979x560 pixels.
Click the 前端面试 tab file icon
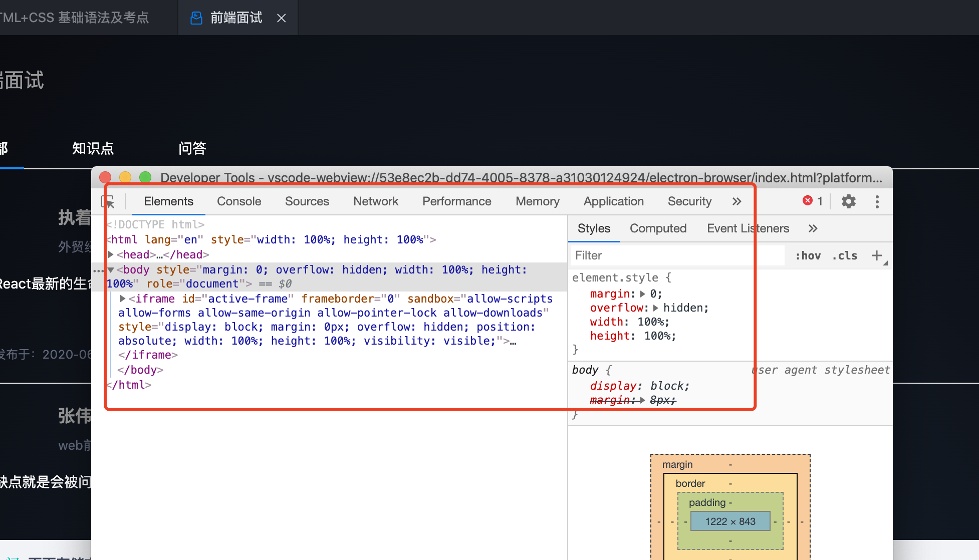(x=196, y=18)
